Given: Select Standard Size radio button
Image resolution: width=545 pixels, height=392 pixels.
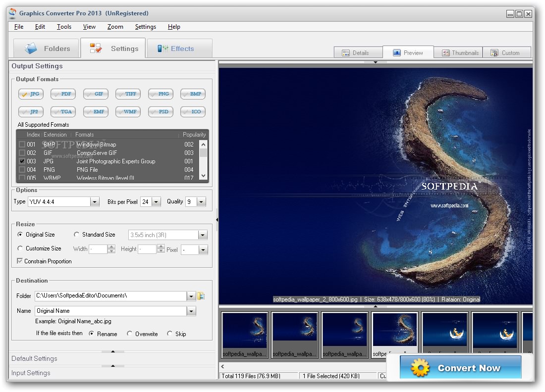Looking at the screenshot, I should pos(76,235).
